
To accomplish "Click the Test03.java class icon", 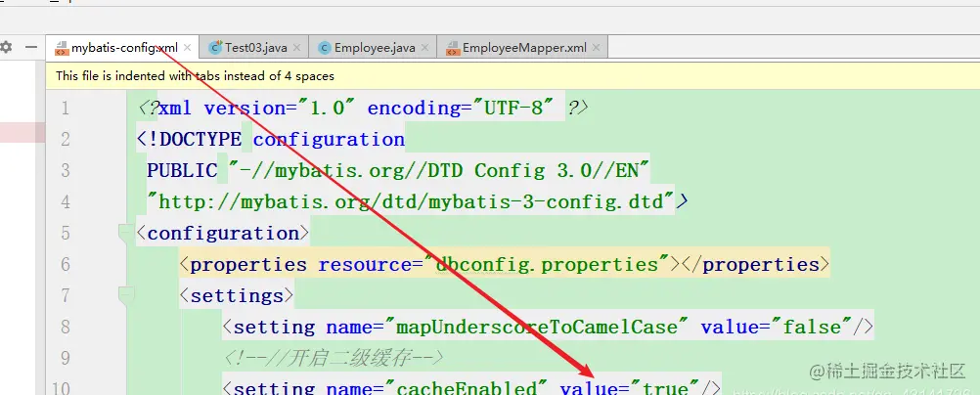I will (x=215, y=48).
